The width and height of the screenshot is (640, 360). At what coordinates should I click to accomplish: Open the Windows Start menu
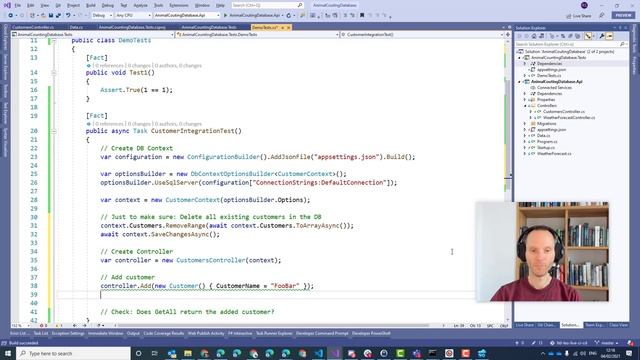coord(8,353)
